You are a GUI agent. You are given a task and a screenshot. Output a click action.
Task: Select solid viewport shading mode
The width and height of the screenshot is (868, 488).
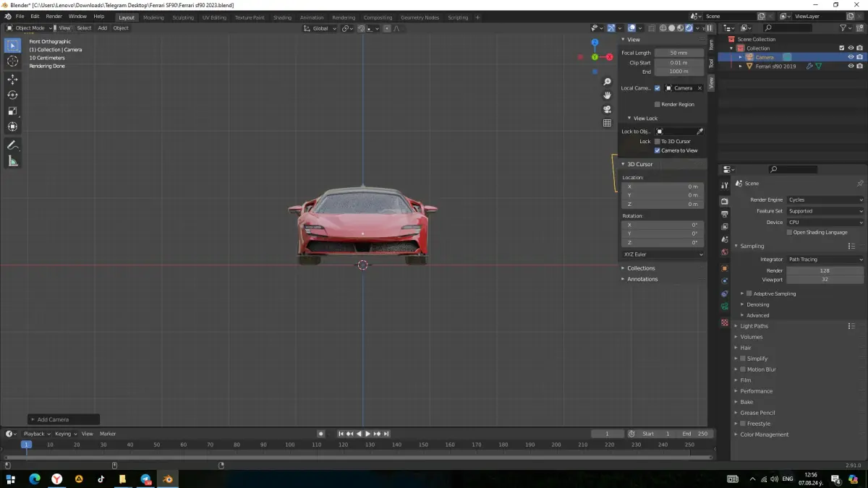(671, 28)
